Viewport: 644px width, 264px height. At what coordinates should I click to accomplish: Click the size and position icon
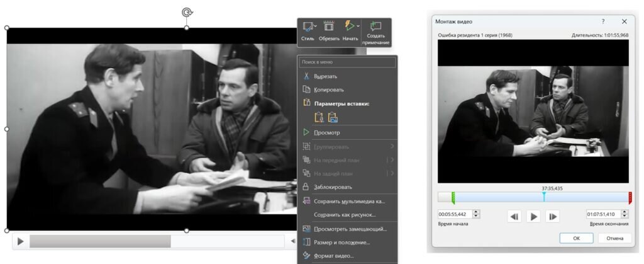(x=306, y=242)
